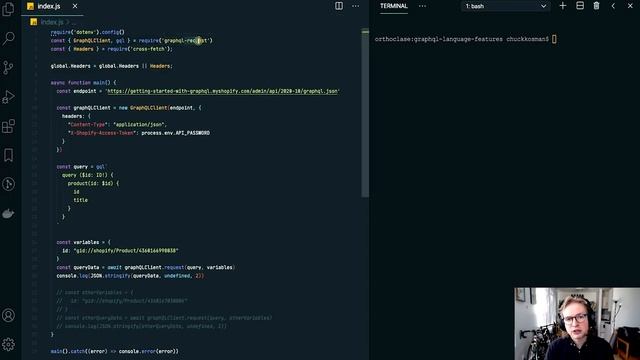The width and height of the screenshot is (640, 360).
Task: Close the index.js editor tab
Action: [x=75, y=6]
